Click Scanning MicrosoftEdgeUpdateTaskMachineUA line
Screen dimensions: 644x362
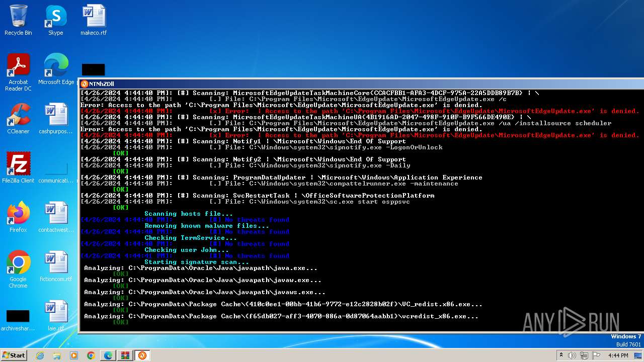[306, 117]
